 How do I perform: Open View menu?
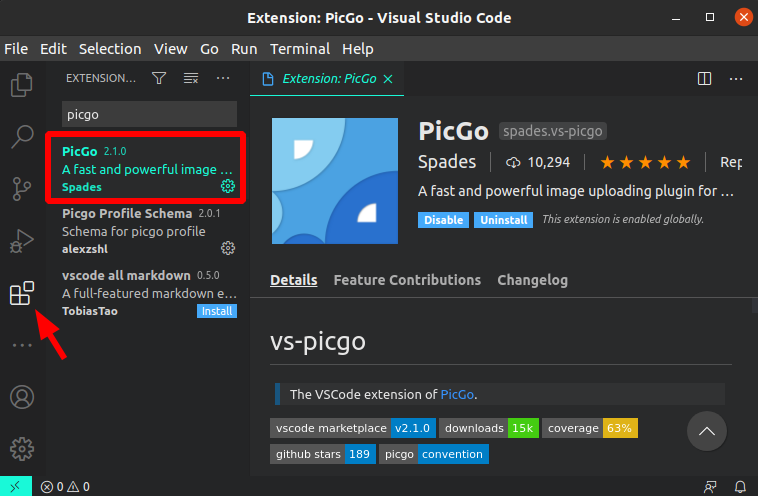(171, 49)
